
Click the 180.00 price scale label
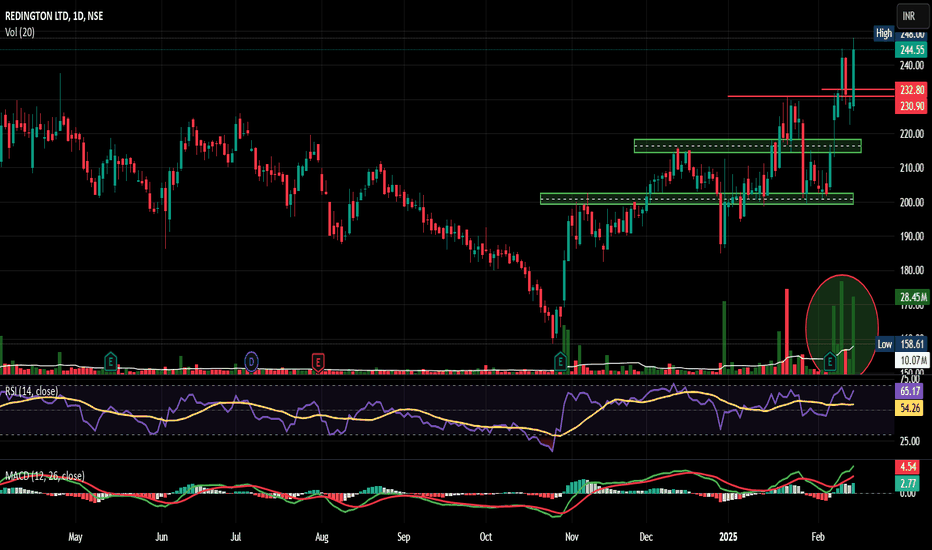pos(912,271)
